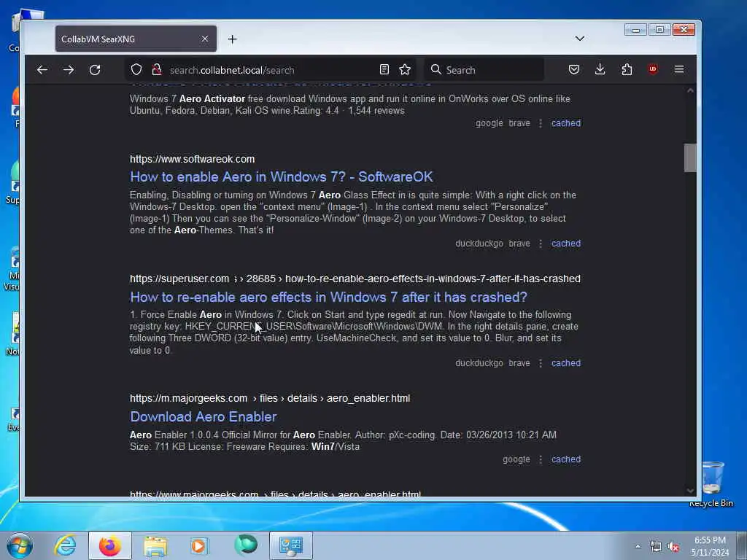
Task: Open the Recycle Bin desktop icon
Action: coord(711,484)
